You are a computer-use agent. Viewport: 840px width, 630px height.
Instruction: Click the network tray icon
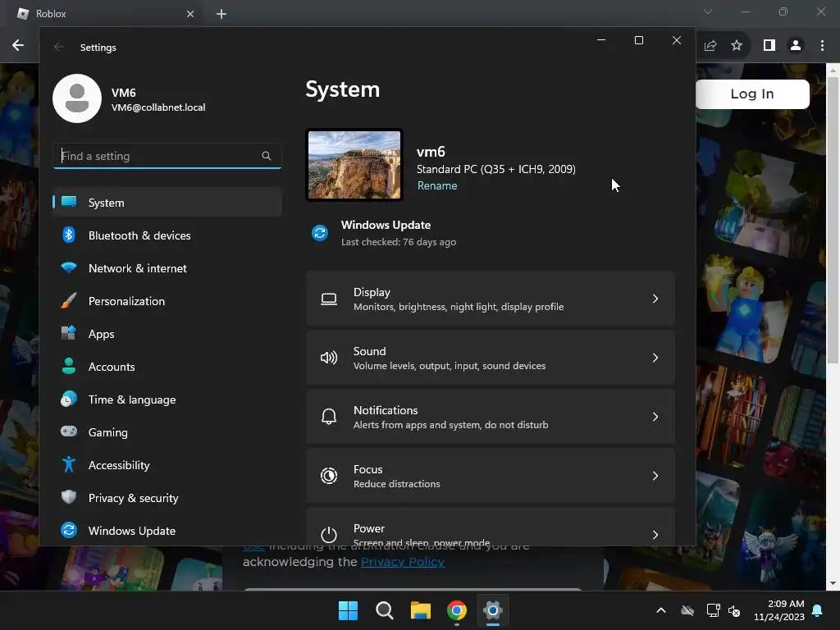coord(713,610)
